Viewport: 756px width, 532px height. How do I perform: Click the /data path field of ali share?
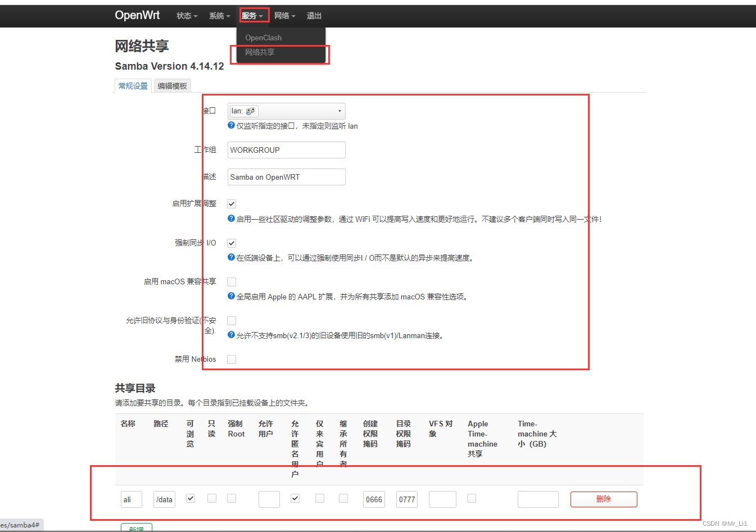[x=164, y=499]
